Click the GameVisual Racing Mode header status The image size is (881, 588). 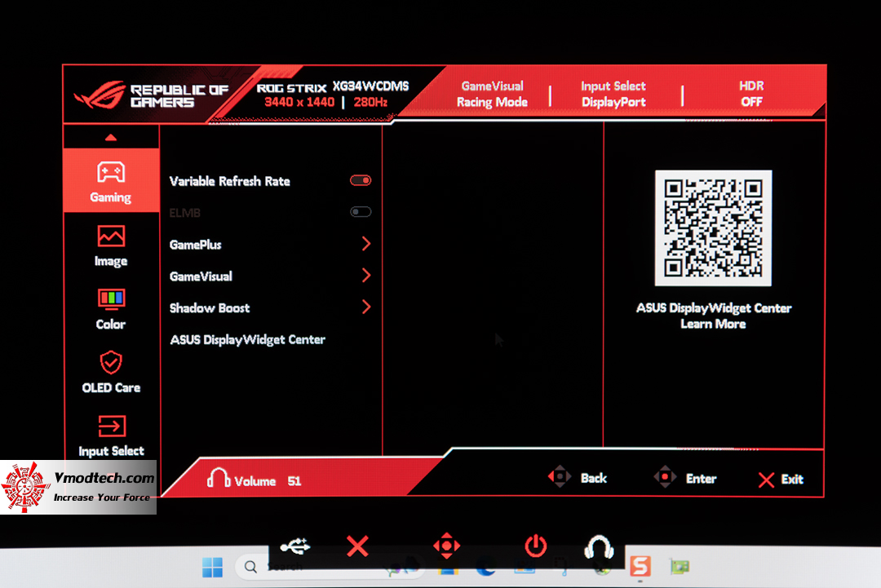coord(492,94)
